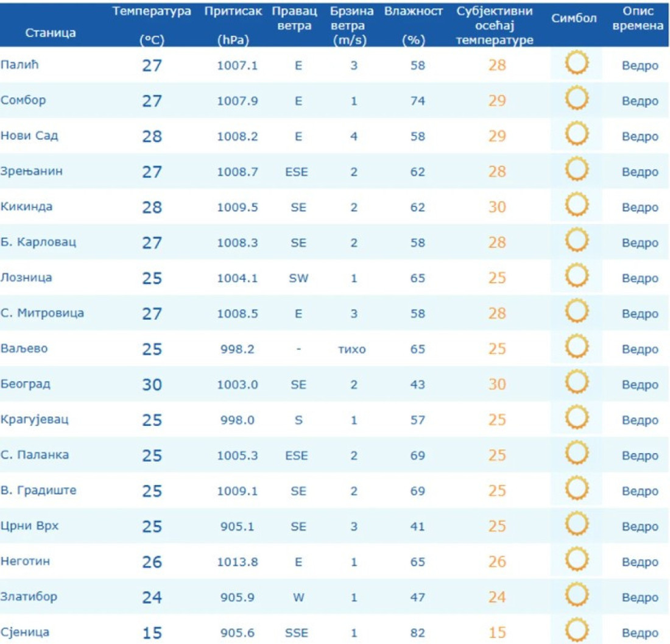Viewport: 670px width, 644px height.
Task: Click the Температура (°C) column header
Action: (x=152, y=25)
